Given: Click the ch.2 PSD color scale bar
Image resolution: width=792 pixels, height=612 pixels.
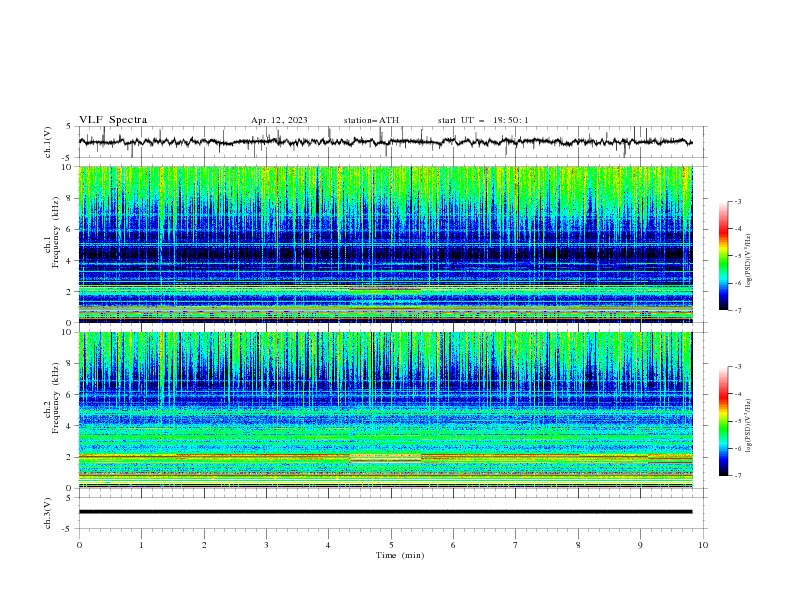Looking at the screenshot, I should (x=724, y=421).
